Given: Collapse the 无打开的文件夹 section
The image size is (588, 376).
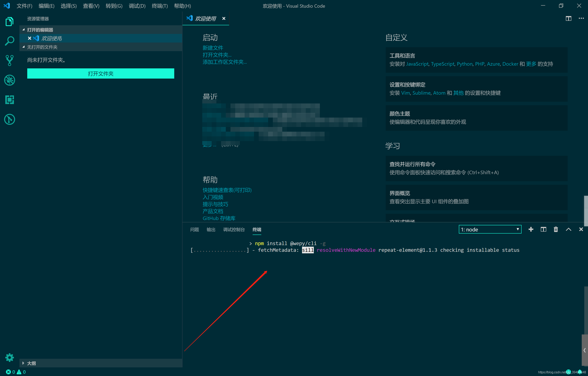Looking at the screenshot, I should pyautogui.click(x=101, y=47).
